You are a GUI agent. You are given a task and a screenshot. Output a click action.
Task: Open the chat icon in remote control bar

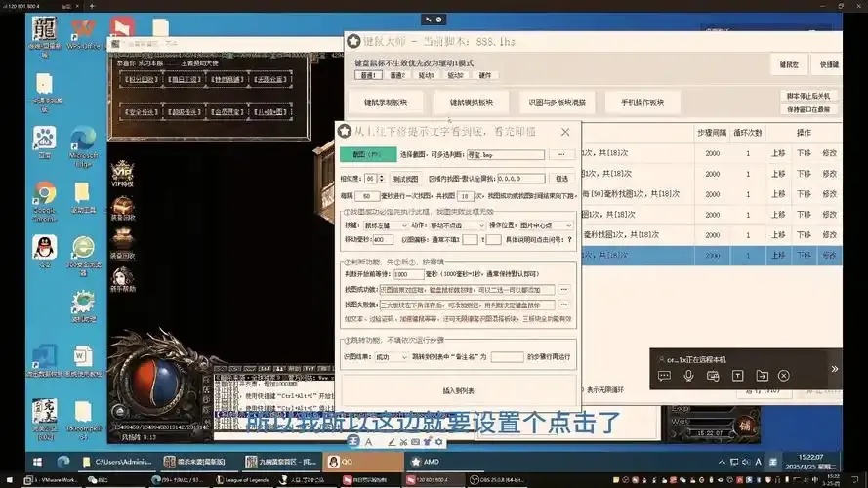(664, 376)
